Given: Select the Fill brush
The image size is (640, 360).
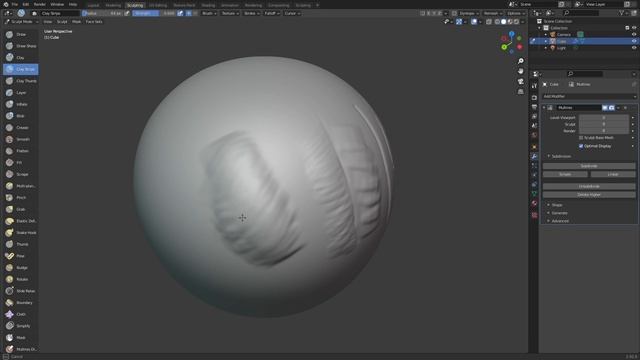Looking at the screenshot, I should pyautogui.click(x=20, y=162).
